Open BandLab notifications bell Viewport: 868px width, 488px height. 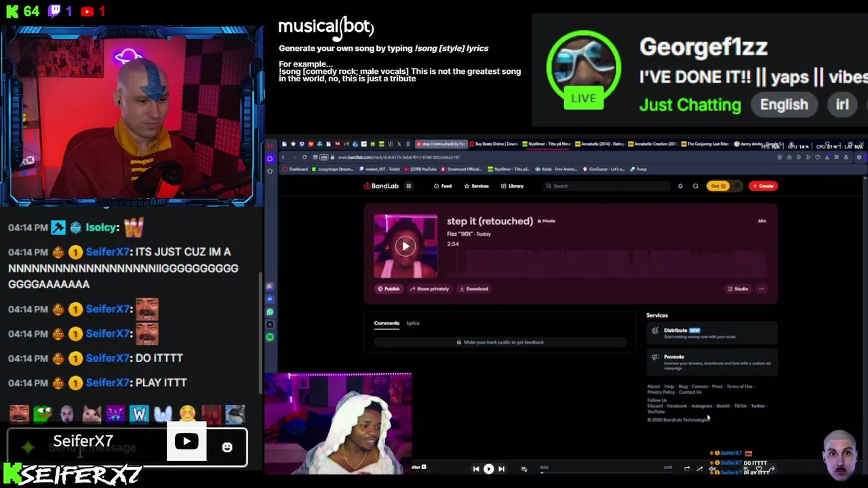click(x=680, y=186)
